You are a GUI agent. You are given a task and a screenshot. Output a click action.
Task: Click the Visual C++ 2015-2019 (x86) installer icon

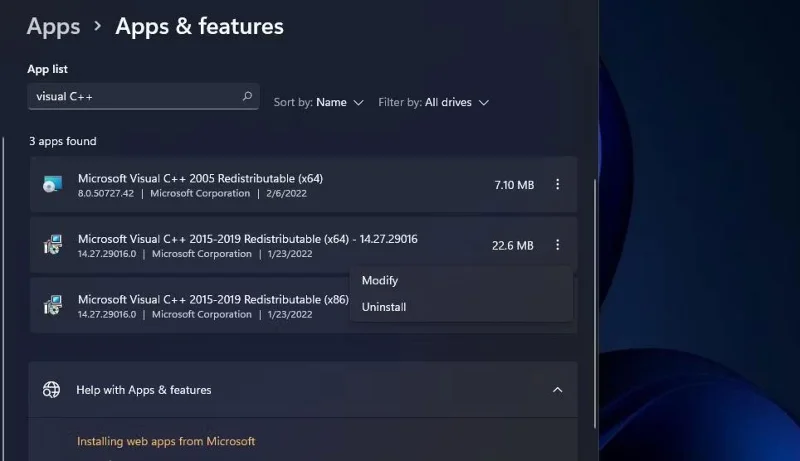53,305
